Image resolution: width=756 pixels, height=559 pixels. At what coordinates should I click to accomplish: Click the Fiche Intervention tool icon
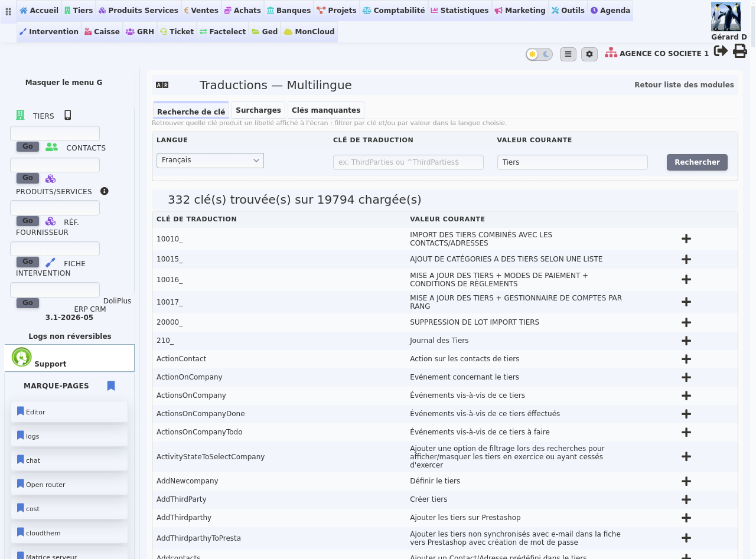[51, 263]
